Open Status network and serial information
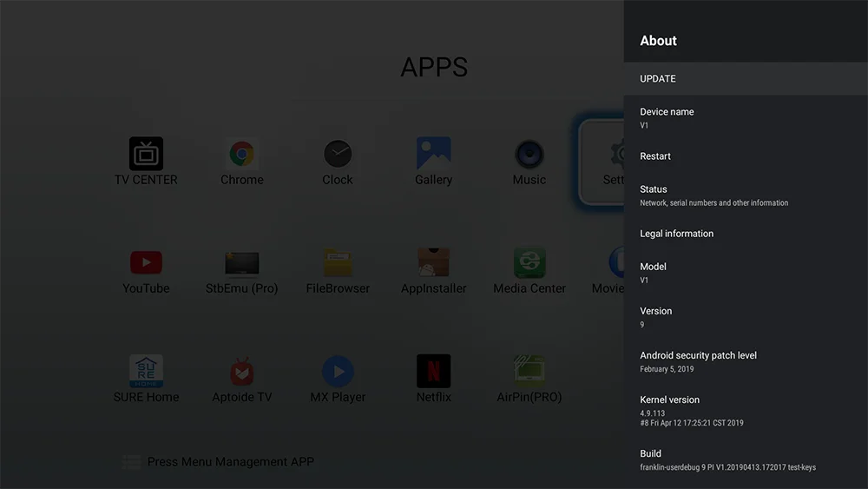This screenshot has height=489, width=868. (x=746, y=195)
